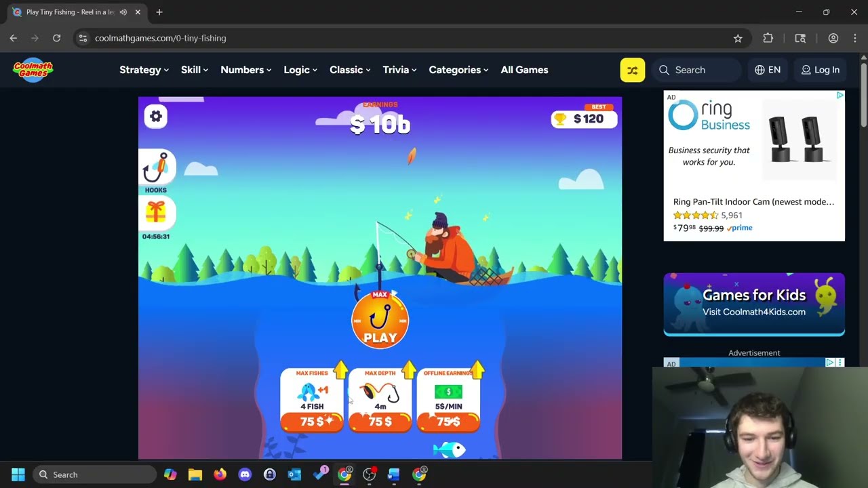This screenshot has height=488, width=868.
Task: Expand the Trivia menu
Action: click(399, 70)
